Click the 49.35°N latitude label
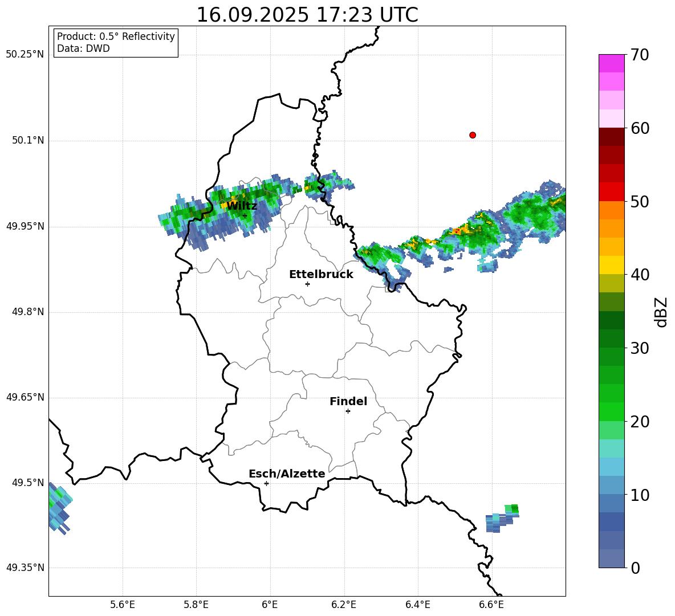 pos(25,568)
